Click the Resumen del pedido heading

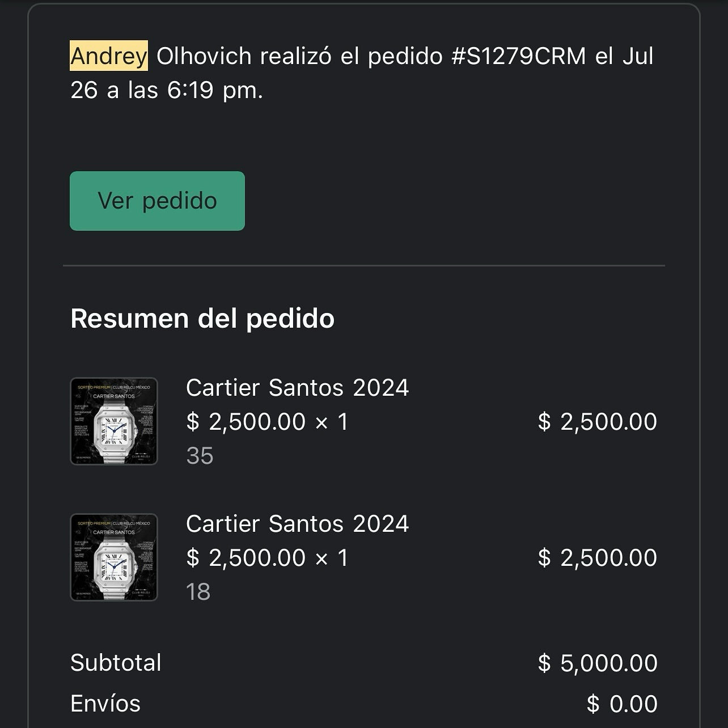pos(202,318)
